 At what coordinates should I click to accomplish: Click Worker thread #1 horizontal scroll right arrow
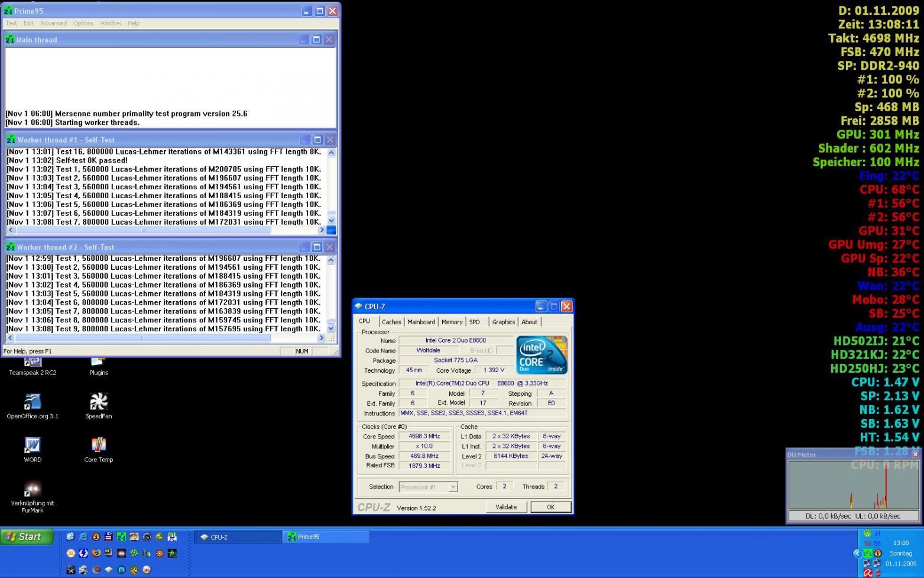[322, 230]
